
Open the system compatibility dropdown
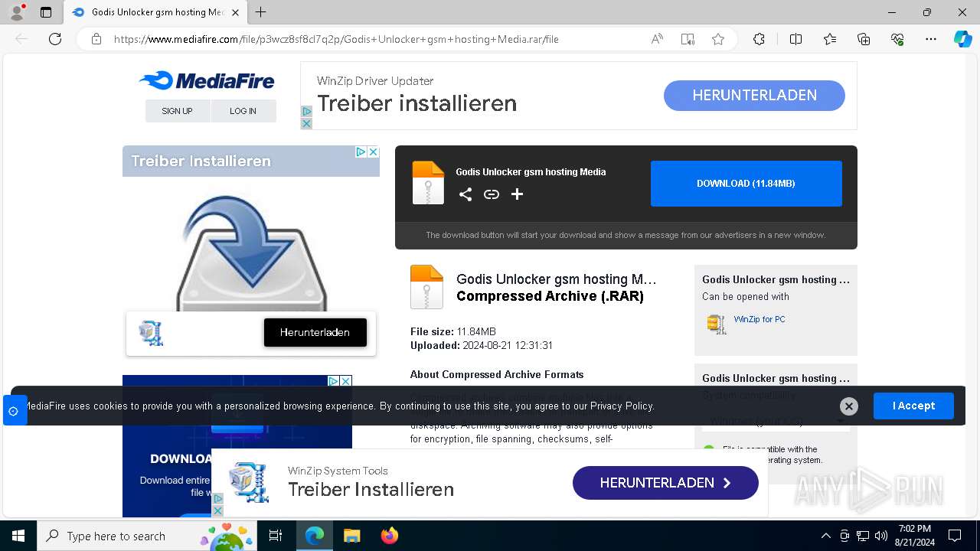point(776,421)
